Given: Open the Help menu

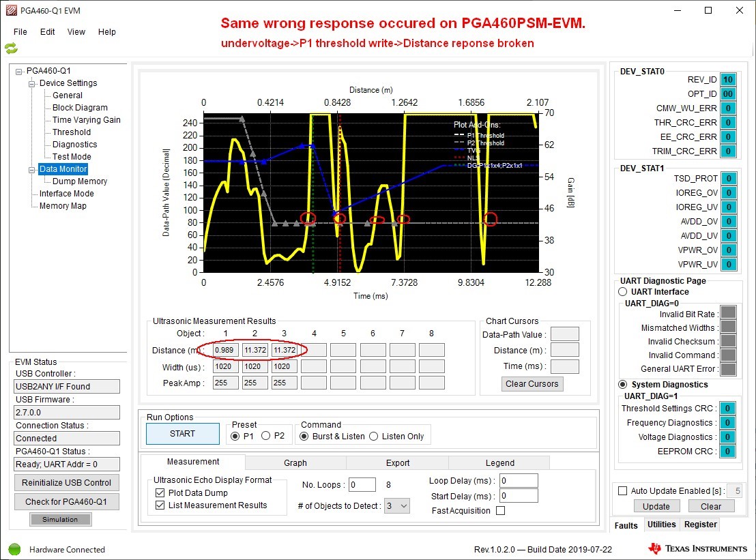Looking at the screenshot, I should pos(107,32).
